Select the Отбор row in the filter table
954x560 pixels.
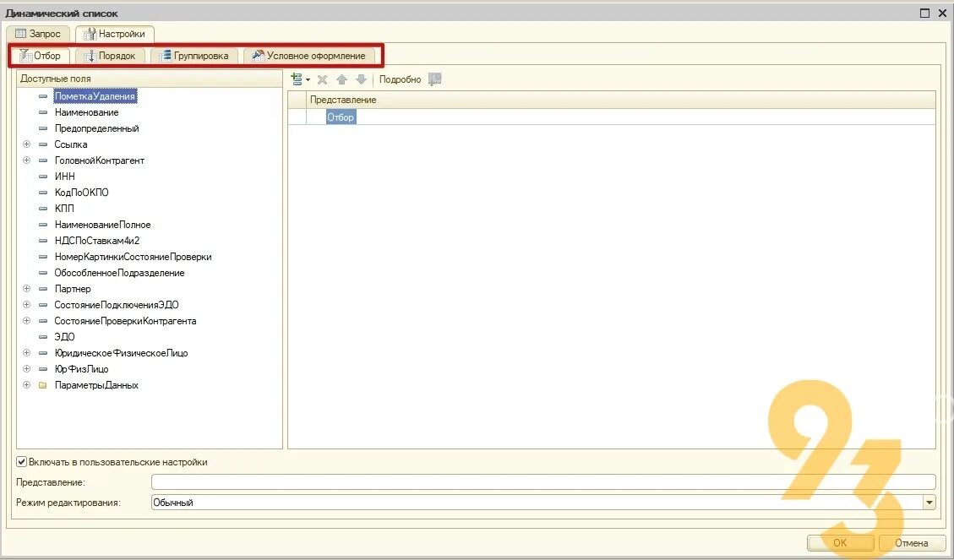pyautogui.click(x=612, y=117)
